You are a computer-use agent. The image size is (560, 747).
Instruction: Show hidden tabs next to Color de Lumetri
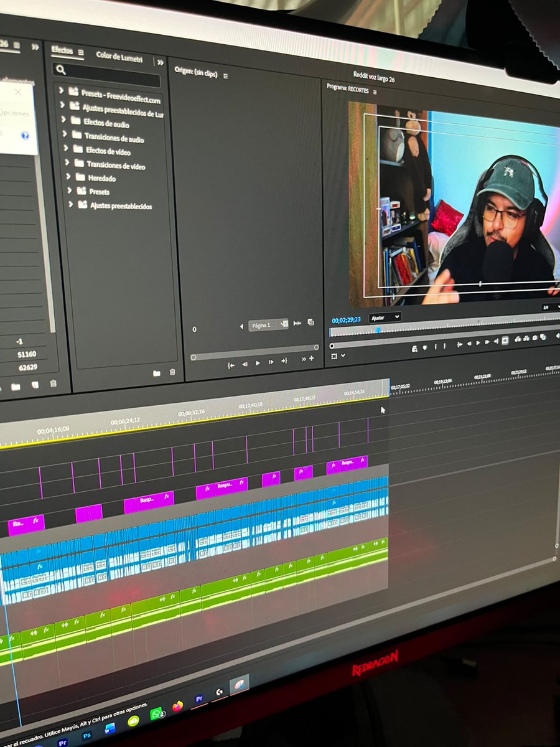coord(160,62)
